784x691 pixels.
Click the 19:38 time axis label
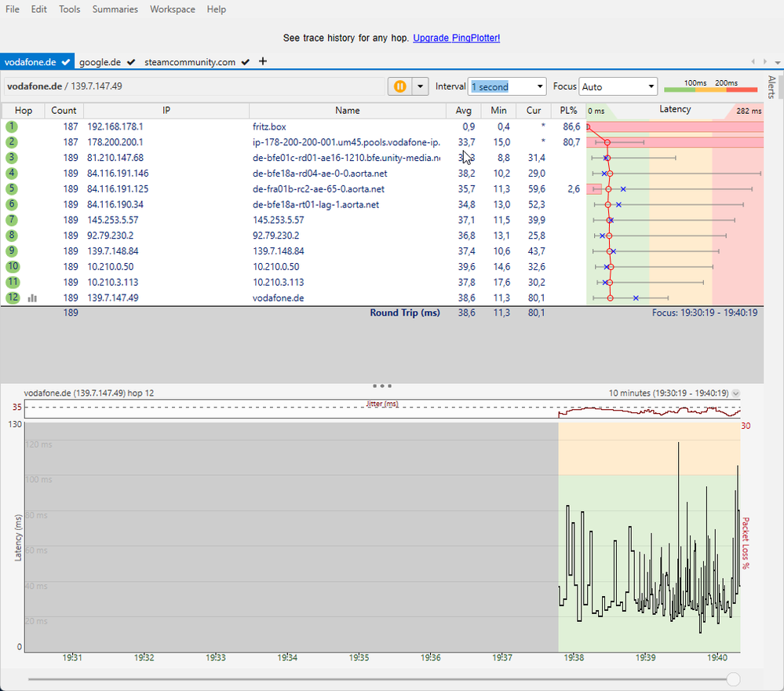point(574,657)
